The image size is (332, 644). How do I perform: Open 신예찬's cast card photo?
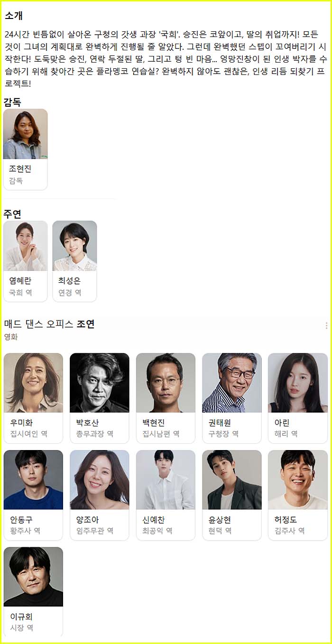(166, 480)
